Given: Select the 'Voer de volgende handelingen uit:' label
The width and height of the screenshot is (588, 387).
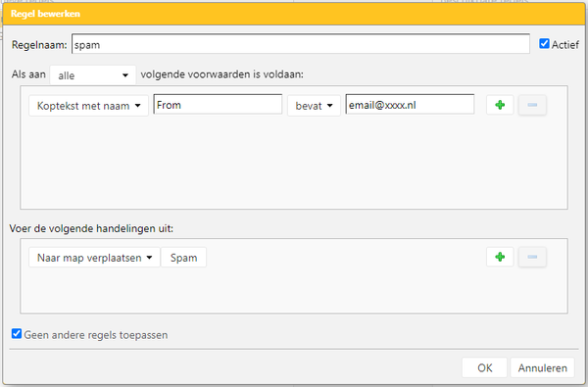Looking at the screenshot, I should coord(91,228).
